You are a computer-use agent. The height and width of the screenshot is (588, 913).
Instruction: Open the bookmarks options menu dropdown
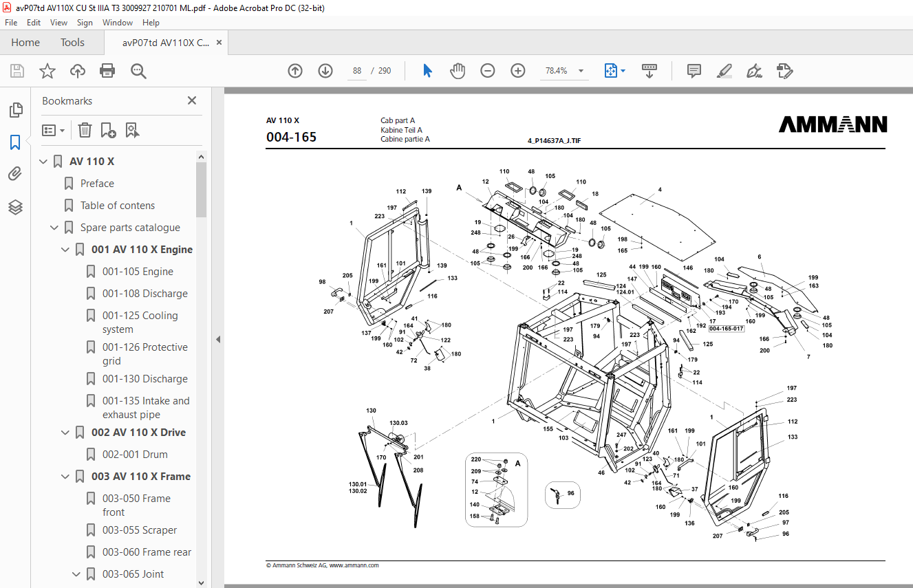[53, 130]
